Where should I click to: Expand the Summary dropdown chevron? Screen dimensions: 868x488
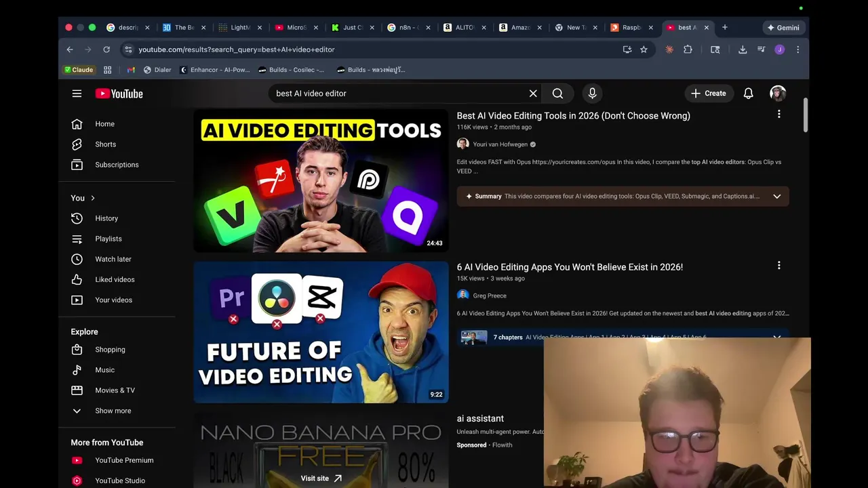[x=777, y=197]
